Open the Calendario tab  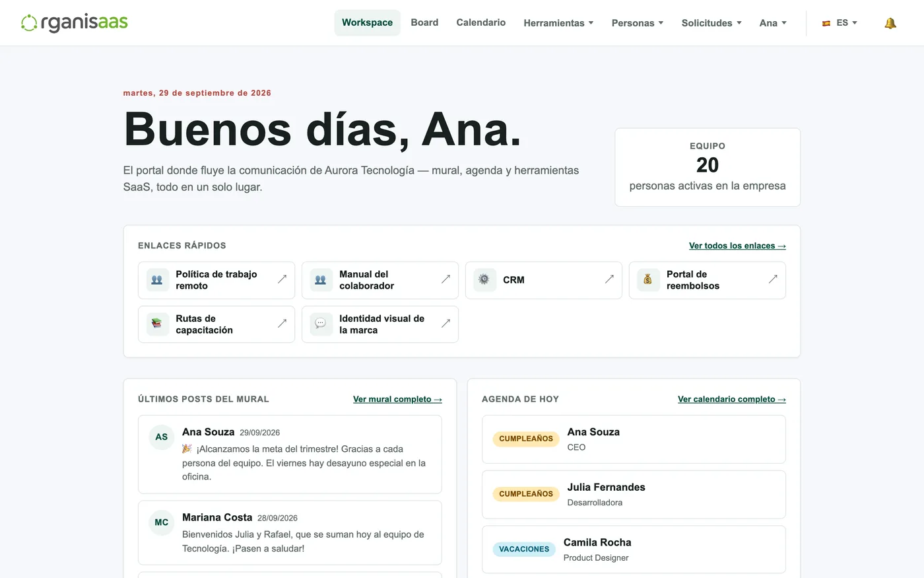tap(481, 22)
